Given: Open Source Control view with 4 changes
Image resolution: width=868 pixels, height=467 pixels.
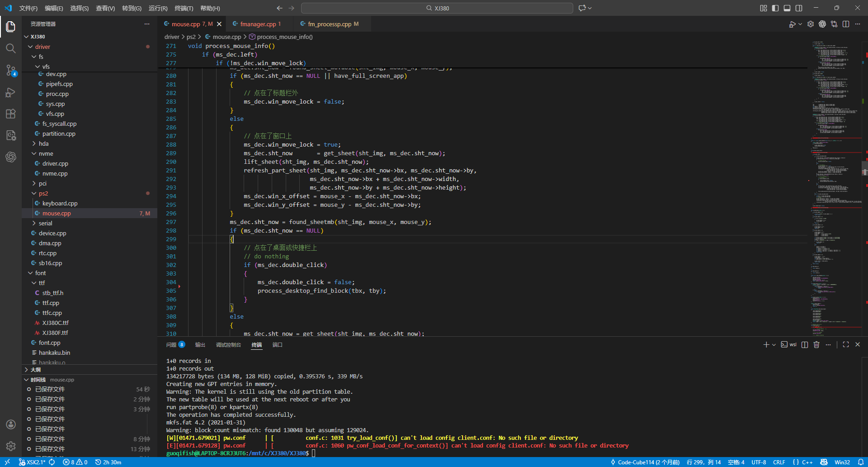Looking at the screenshot, I should tap(11, 70).
